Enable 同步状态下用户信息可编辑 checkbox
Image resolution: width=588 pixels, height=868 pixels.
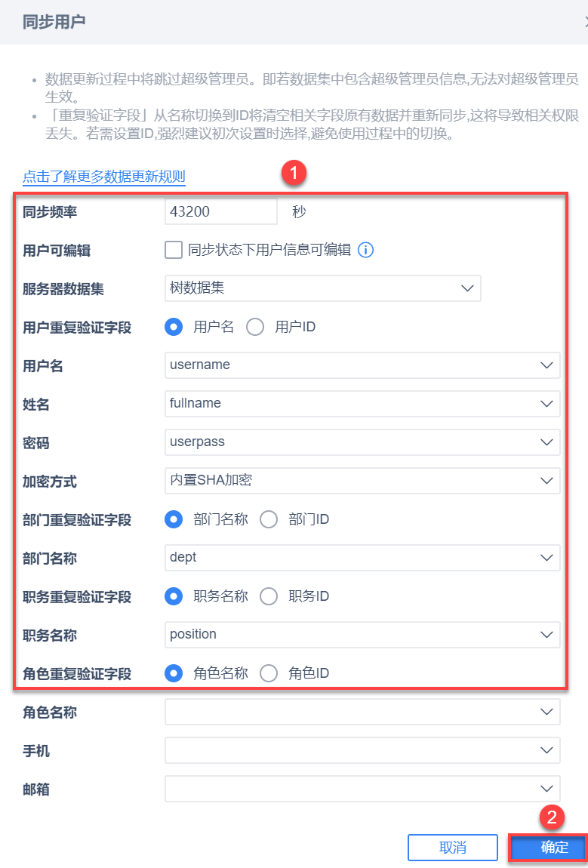(174, 251)
